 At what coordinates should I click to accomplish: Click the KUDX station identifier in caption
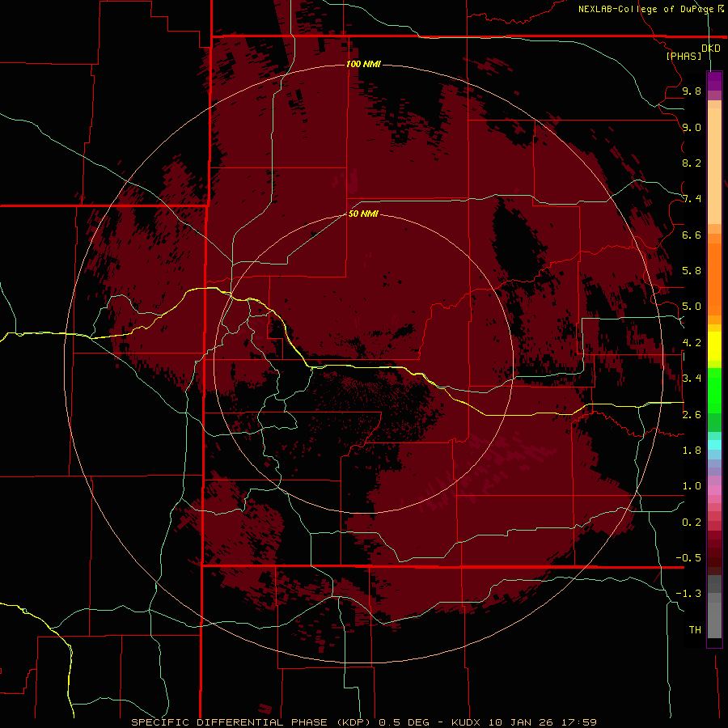pyautogui.click(x=467, y=722)
